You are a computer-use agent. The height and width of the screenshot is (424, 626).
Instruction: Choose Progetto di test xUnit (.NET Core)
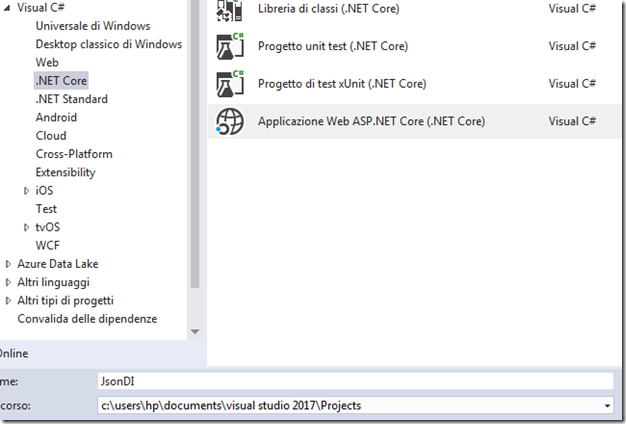pyautogui.click(x=342, y=84)
